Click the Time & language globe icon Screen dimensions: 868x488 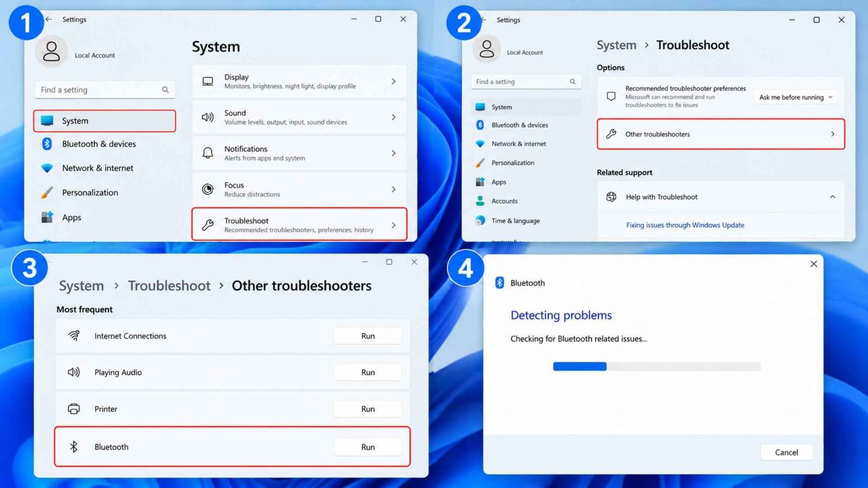click(480, 221)
